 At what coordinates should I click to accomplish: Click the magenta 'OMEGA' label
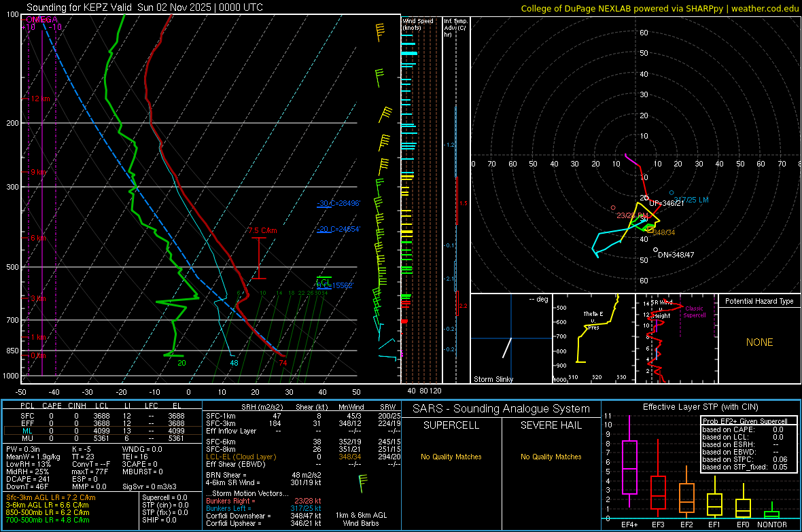click(x=41, y=20)
